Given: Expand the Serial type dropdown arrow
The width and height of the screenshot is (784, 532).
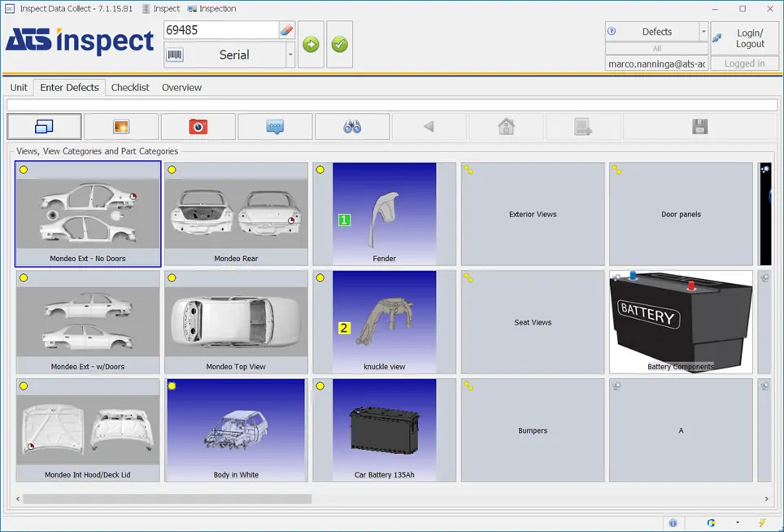Looking at the screenshot, I should 290,55.
